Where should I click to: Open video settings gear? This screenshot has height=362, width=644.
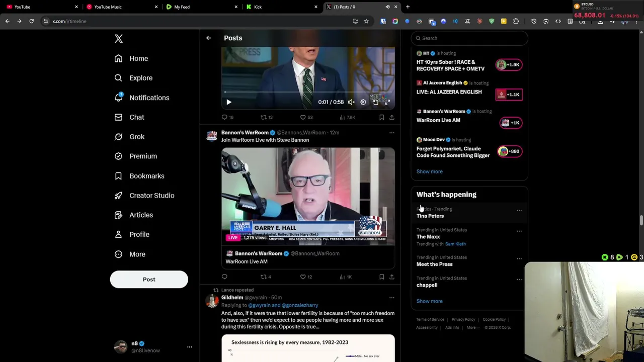(363, 102)
